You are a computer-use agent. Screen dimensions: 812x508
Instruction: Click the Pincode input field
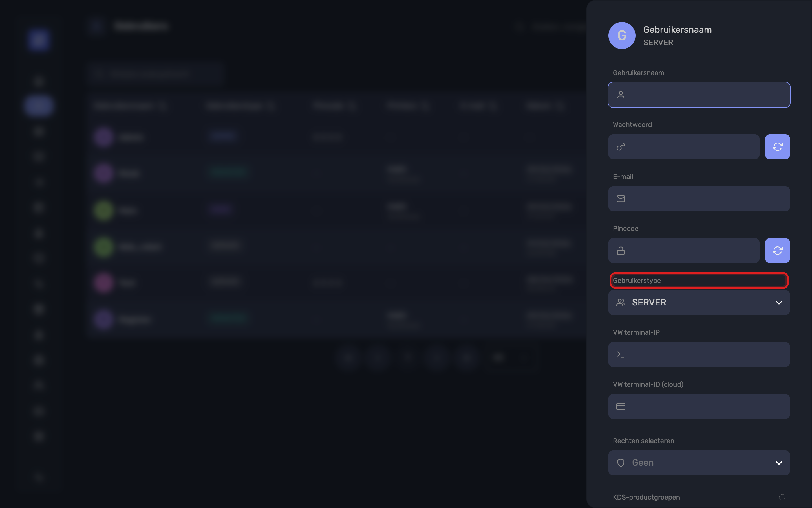pos(683,251)
